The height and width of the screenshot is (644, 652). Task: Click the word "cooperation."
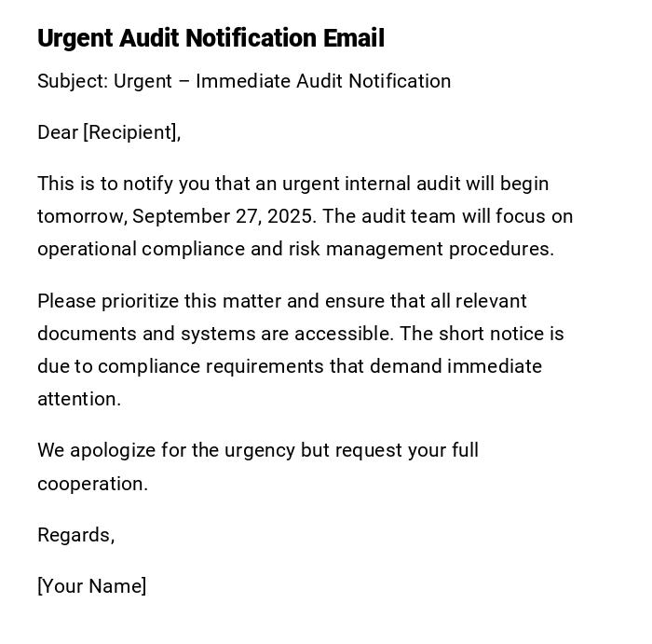[x=92, y=484]
